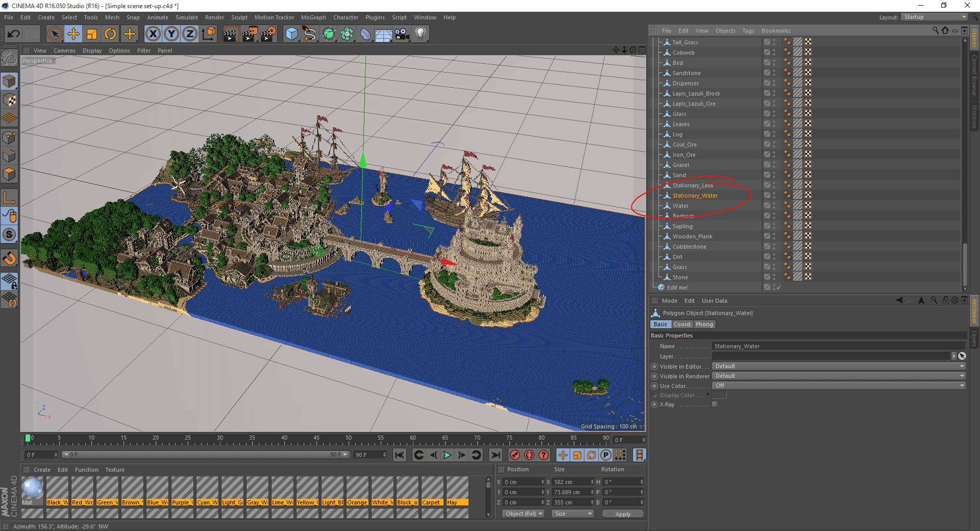Open the deformer objects icon

pos(365,34)
